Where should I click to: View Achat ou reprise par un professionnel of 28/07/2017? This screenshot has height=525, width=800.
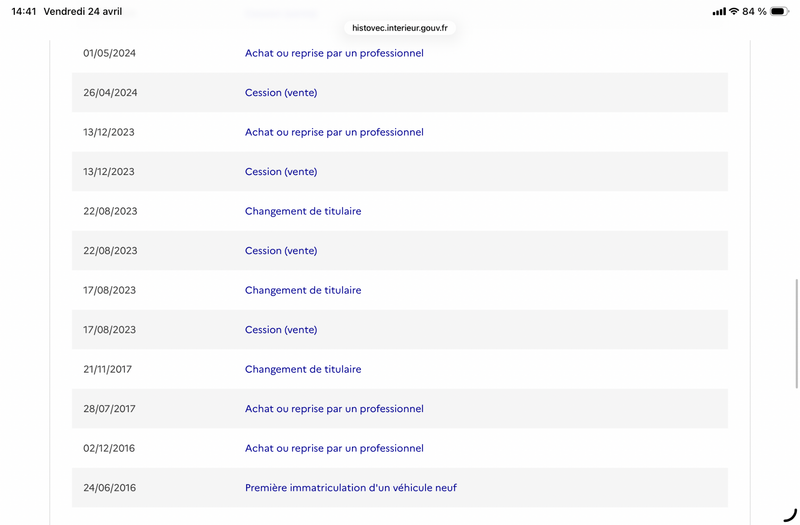click(x=334, y=409)
